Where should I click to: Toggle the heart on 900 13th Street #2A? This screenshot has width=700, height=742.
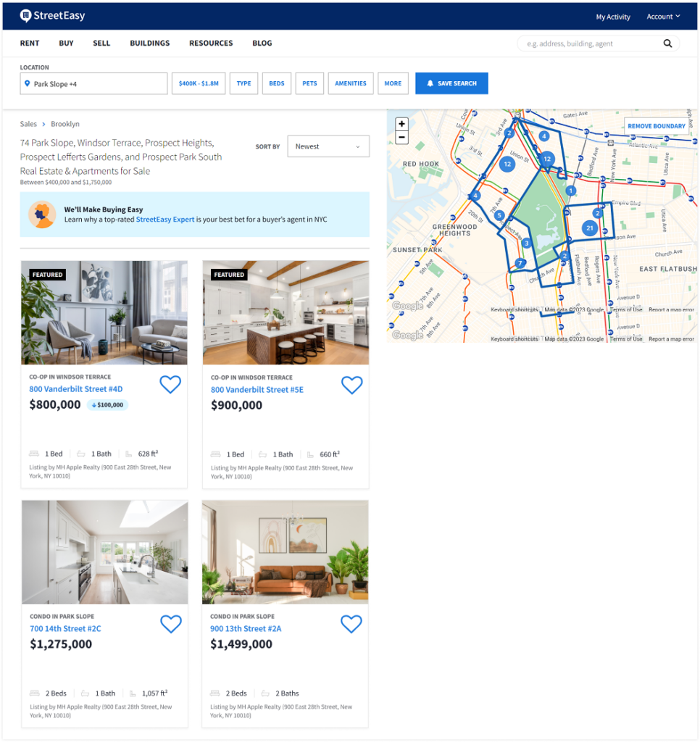click(351, 624)
